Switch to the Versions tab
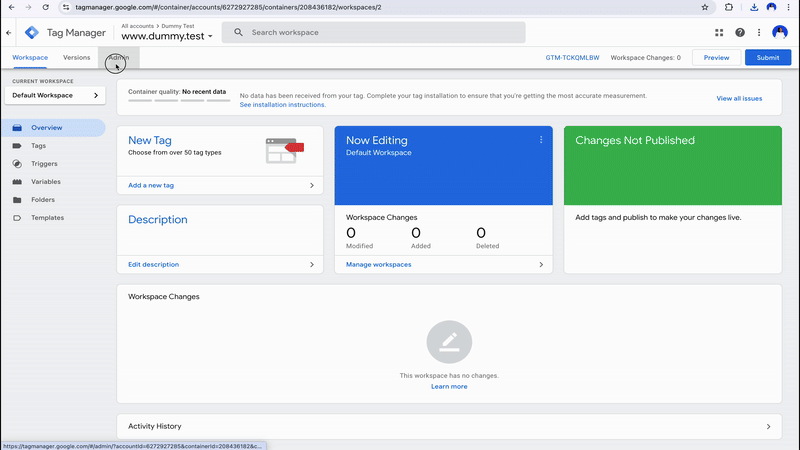This screenshot has height=450, width=800. pos(77,58)
